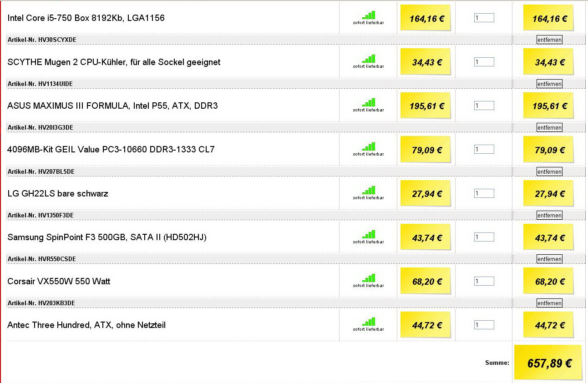Screen dimensions: 588x383
Task: Click entfernen in the HV30SCYXDE row
Action: tap(549, 40)
